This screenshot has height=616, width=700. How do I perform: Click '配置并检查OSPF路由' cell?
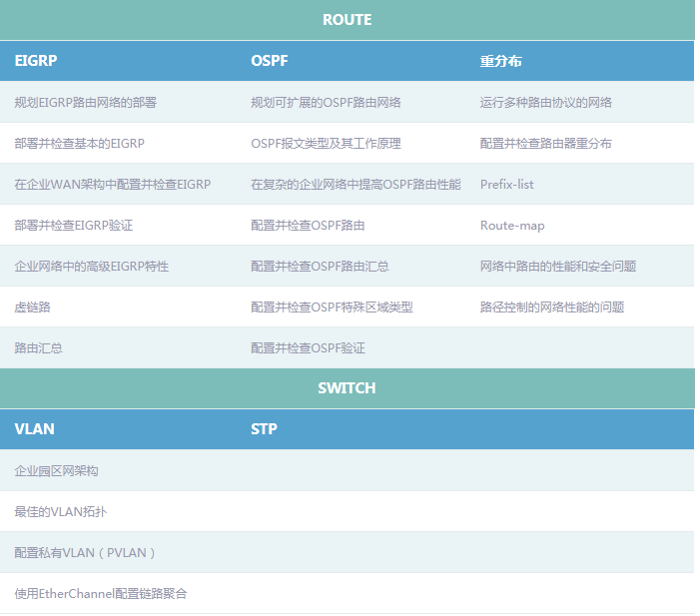click(x=308, y=226)
